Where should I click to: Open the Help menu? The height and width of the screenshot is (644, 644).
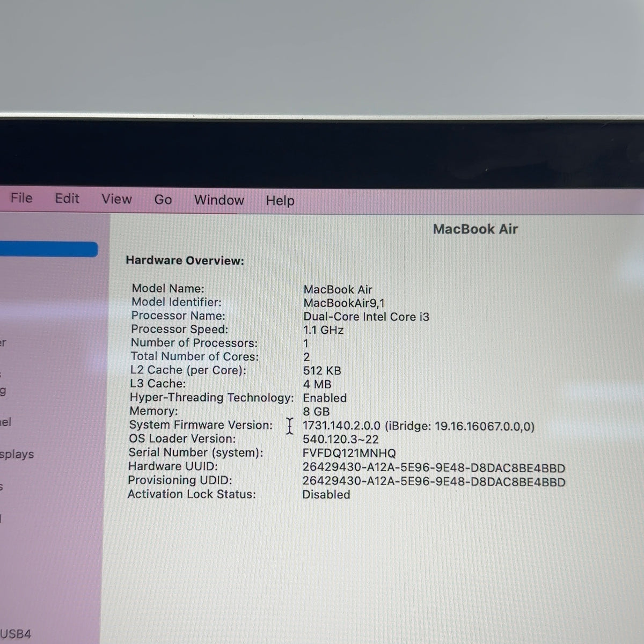[x=280, y=201]
